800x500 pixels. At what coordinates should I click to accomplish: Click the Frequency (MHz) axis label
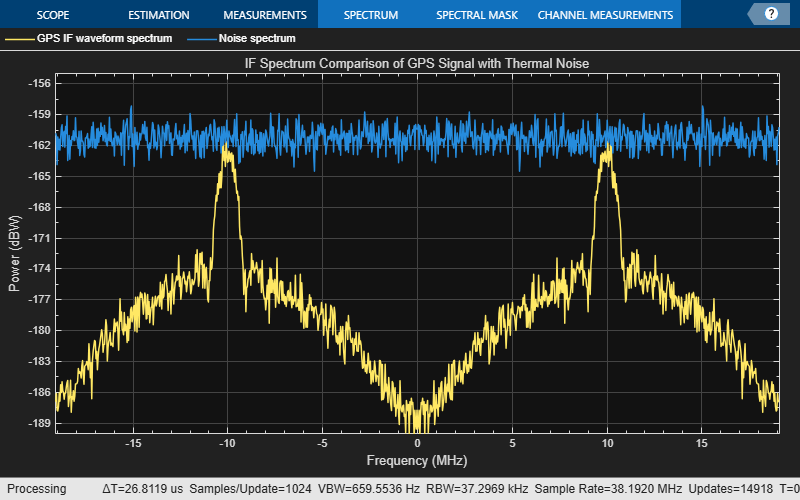(417, 460)
